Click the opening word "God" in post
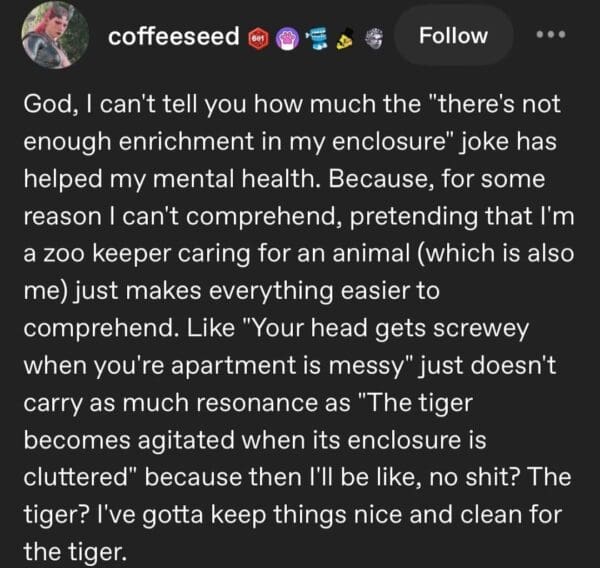The image size is (600, 568). click(x=44, y=104)
